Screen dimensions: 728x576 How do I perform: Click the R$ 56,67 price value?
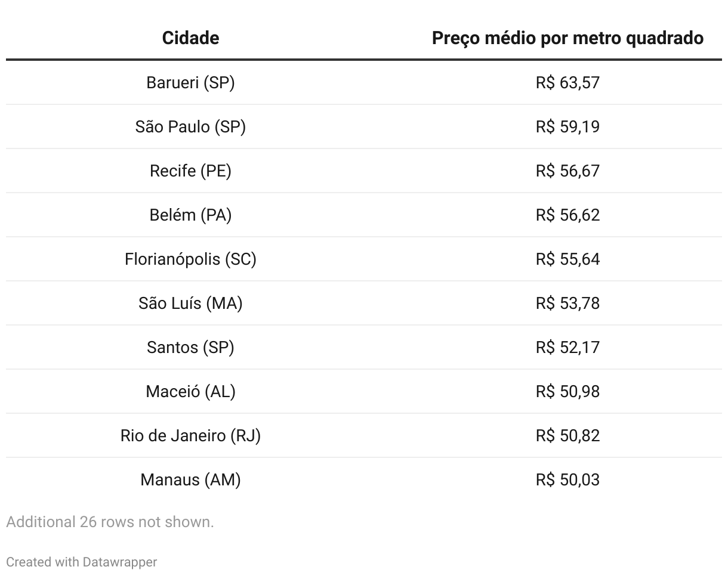tap(567, 171)
